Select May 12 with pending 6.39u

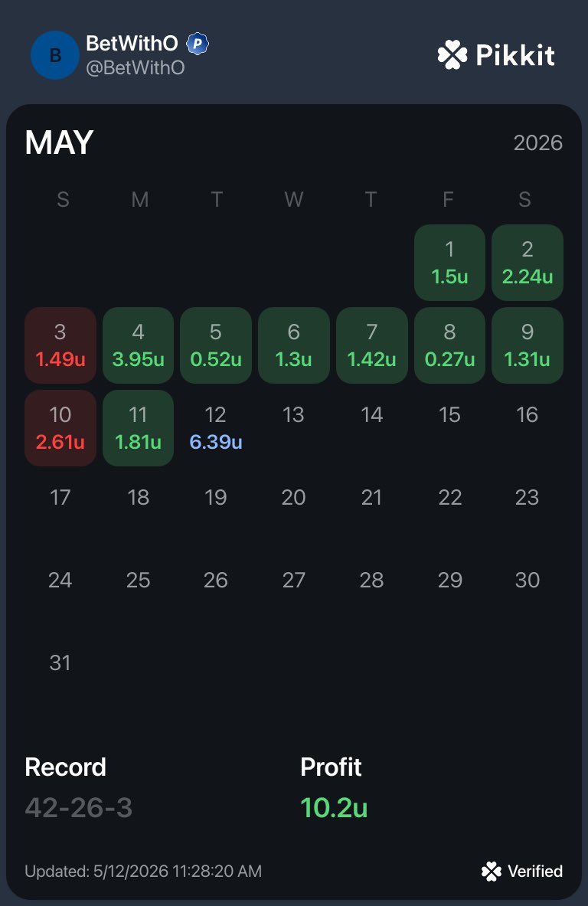pyautogui.click(x=215, y=427)
